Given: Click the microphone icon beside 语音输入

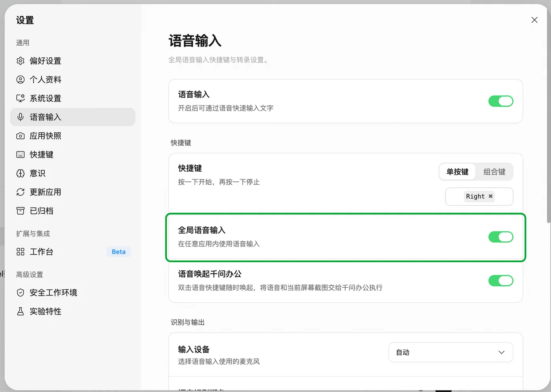Looking at the screenshot, I should [x=20, y=117].
